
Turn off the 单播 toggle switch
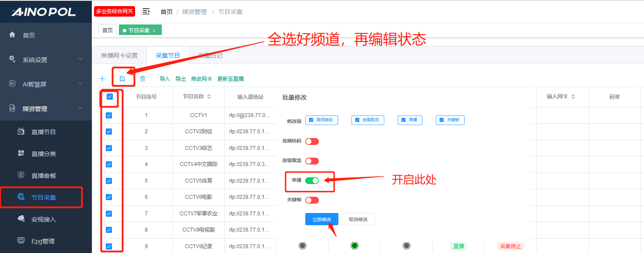click(312, 180)
